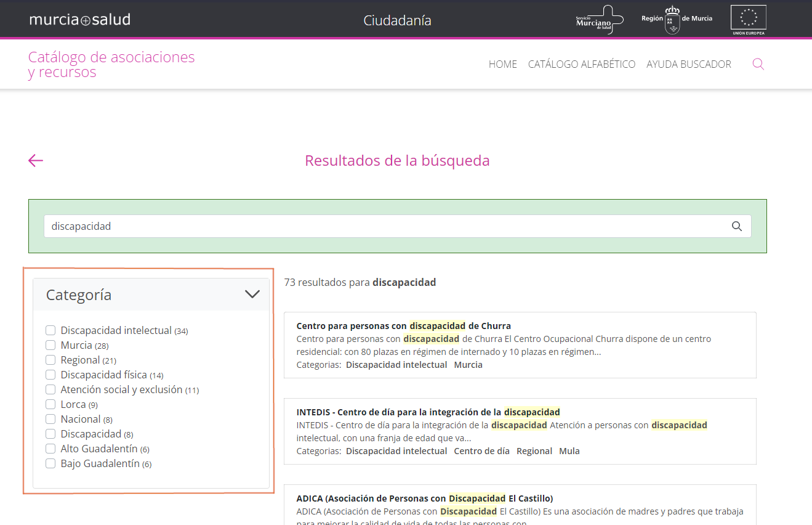Open CATÁLOGO ALFABÉTICO from the menu
812x525 pixels.
click(581, 63)
